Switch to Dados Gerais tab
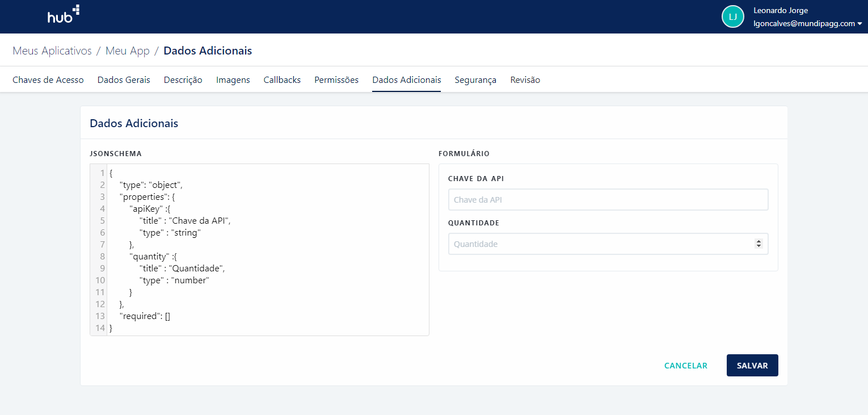This screenshot has height=415, width=868. tap(124, 80)
